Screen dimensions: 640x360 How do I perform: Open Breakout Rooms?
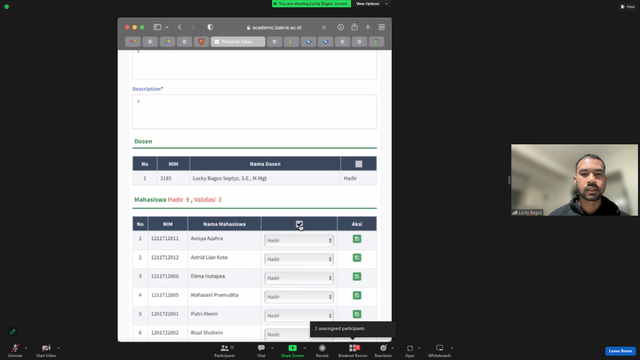pos(353,350)
